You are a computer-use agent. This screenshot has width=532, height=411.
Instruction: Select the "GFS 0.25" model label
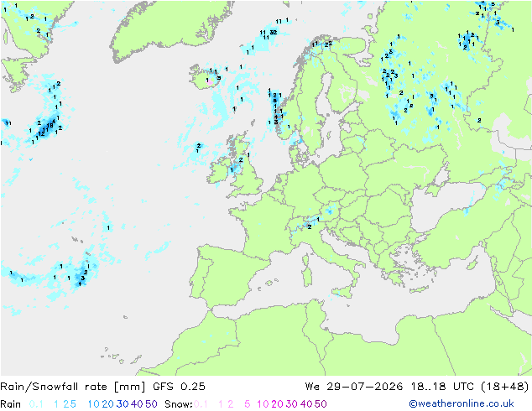(179, 387)
